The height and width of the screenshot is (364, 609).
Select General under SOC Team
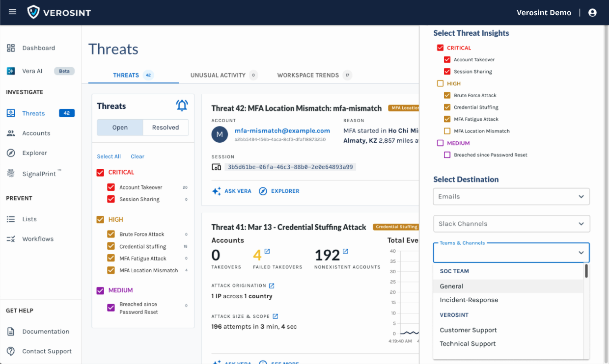pos(508,286)
